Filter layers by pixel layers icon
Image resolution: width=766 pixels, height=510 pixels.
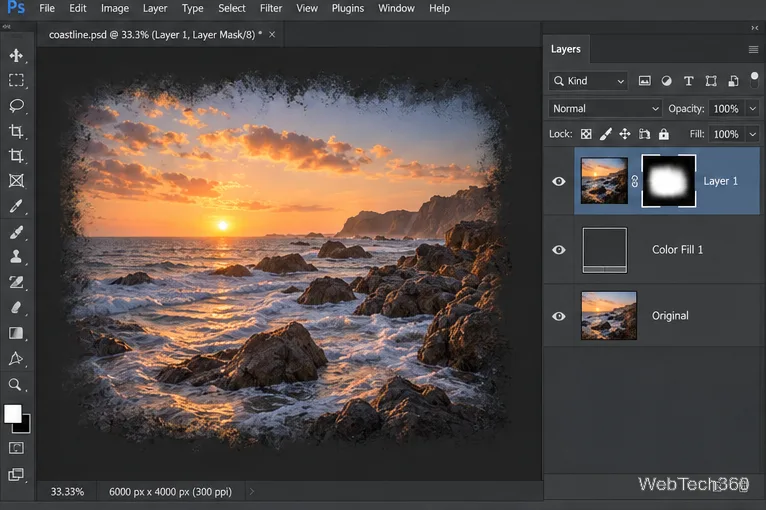tap(644, 81)
